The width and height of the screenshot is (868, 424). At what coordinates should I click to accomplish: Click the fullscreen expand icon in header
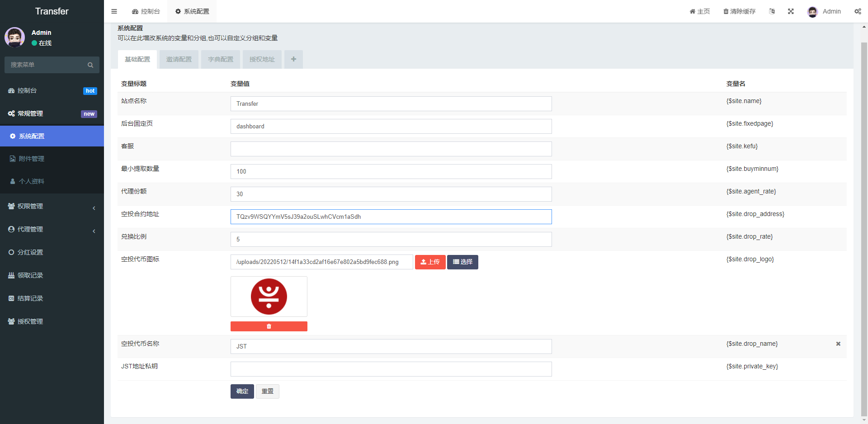click(x=791, y=11)
